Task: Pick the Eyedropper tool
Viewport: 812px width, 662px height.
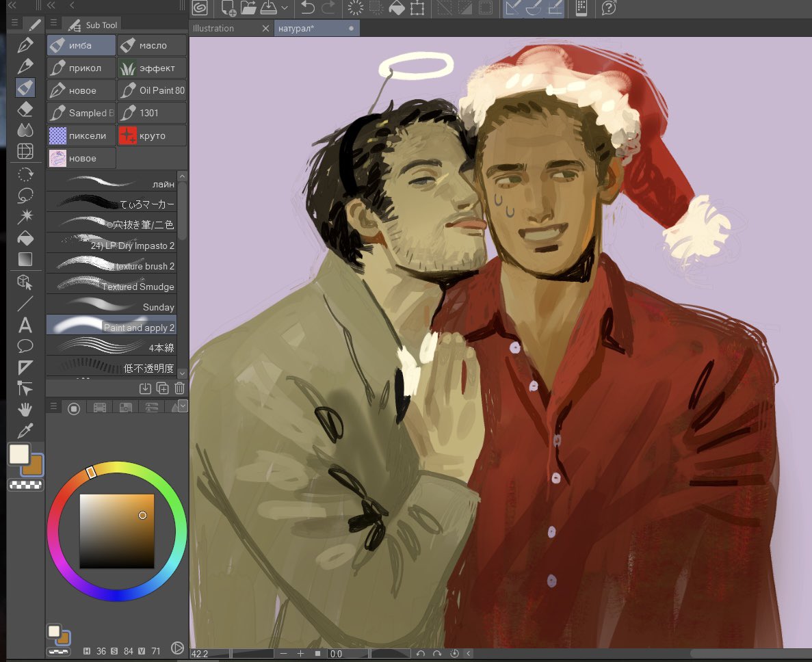Action: pyautogui.click(x=25, y=431)
